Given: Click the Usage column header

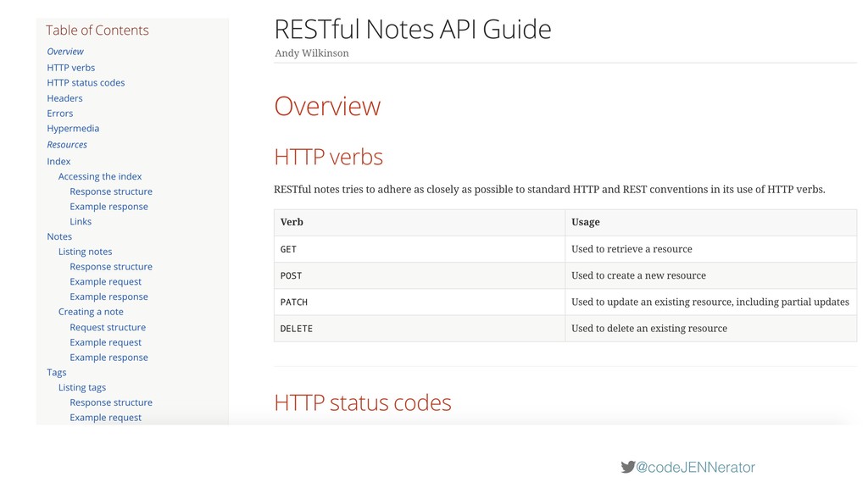Looking at the screenshot, I should [711, 223].
